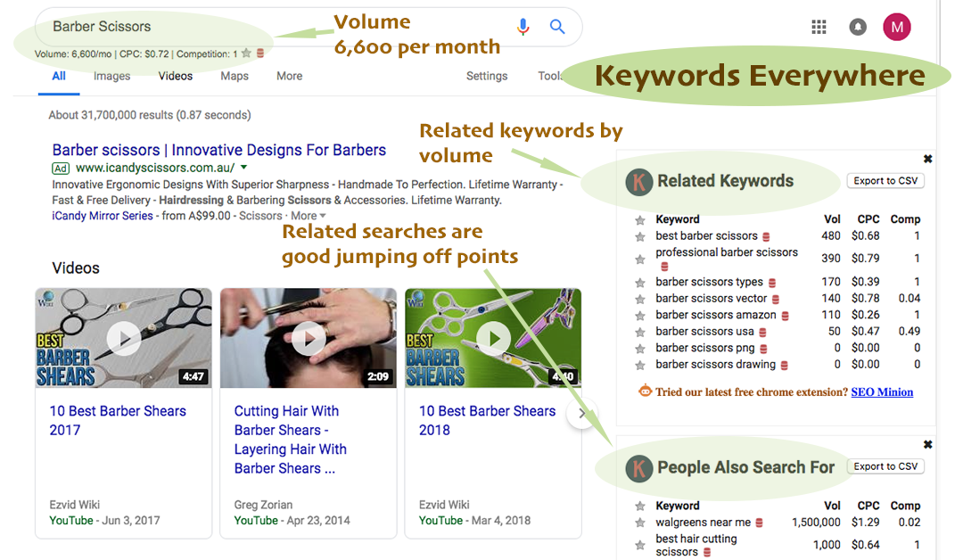The height and width of the screenshot is (560, 963).
Task: Star the 'walgreens near me' keyword
Action: (639, 523)
